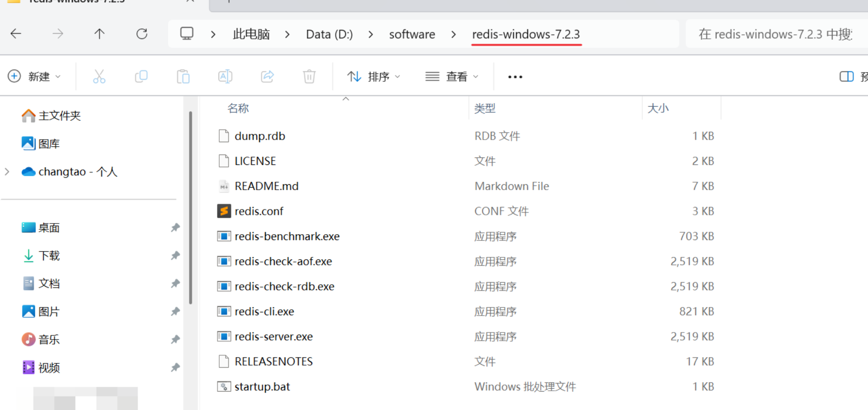Select changtao - 个人 OneDrive entry

(x=69, y=172)
